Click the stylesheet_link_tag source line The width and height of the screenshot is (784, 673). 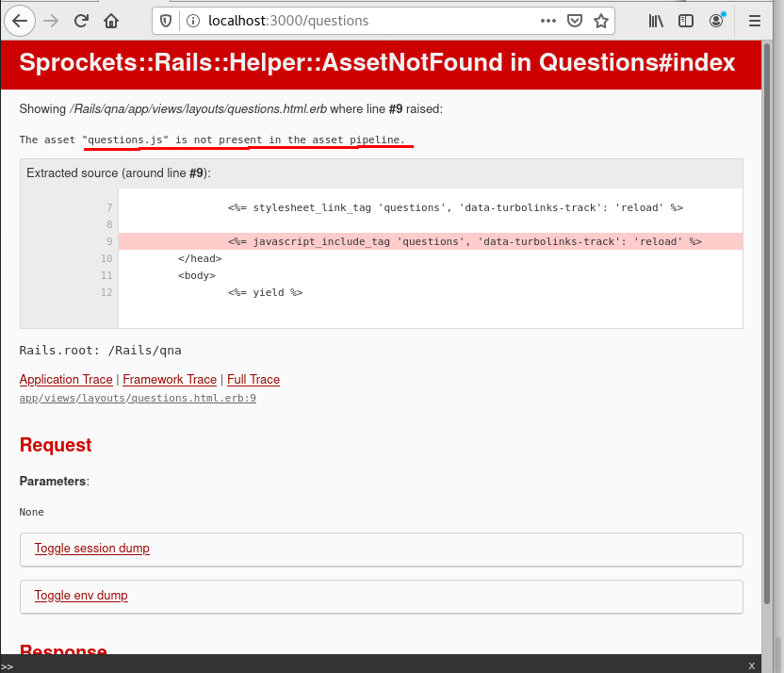coord(455,207)
